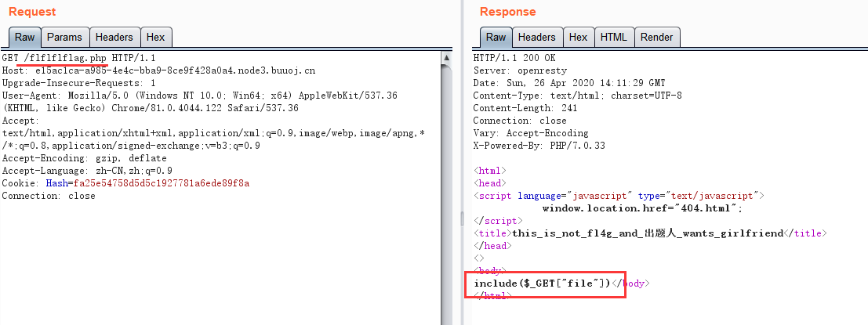Switch to the Response Raw tab
The width and height of the screenshot is (868, 325).
(496, 38)
